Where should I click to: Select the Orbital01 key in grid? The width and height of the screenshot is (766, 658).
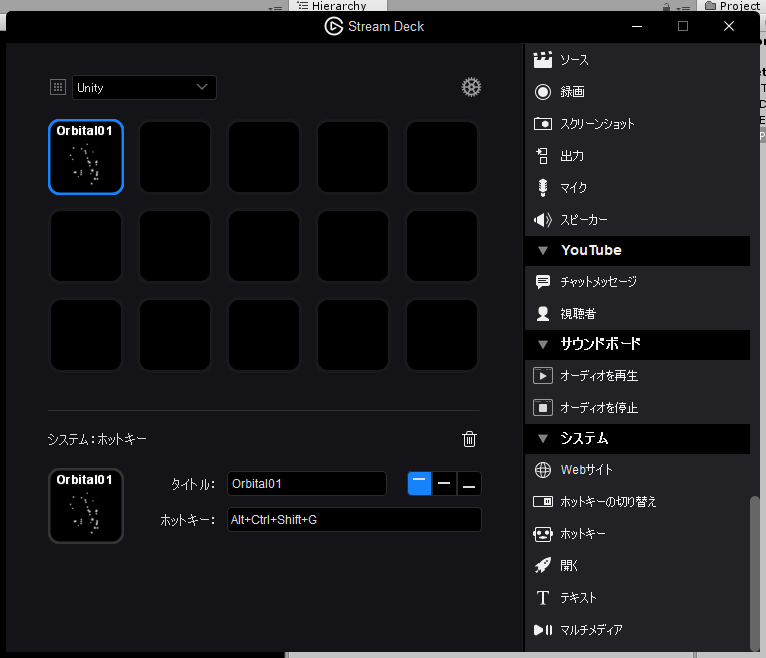point(86,157)
